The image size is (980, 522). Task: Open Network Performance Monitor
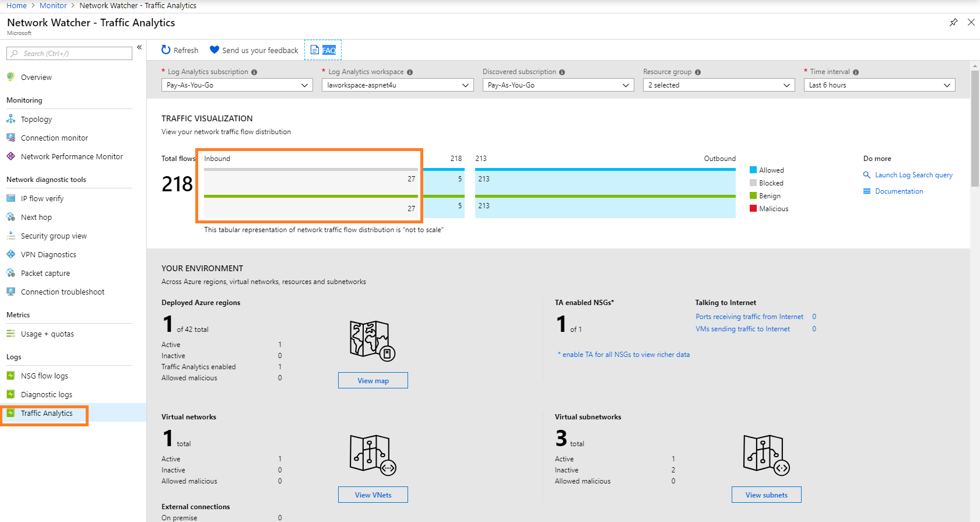(73, 156)
